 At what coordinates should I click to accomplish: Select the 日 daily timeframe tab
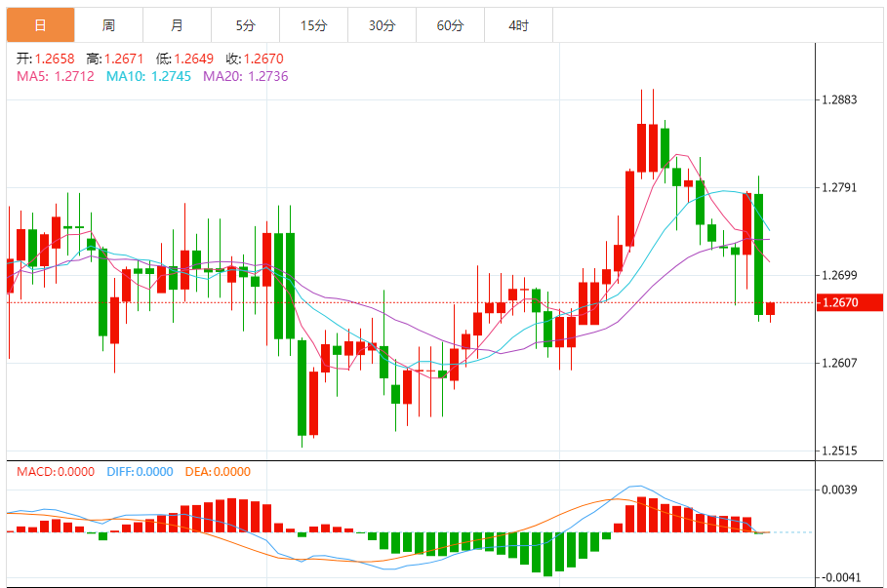pos(41,25)
